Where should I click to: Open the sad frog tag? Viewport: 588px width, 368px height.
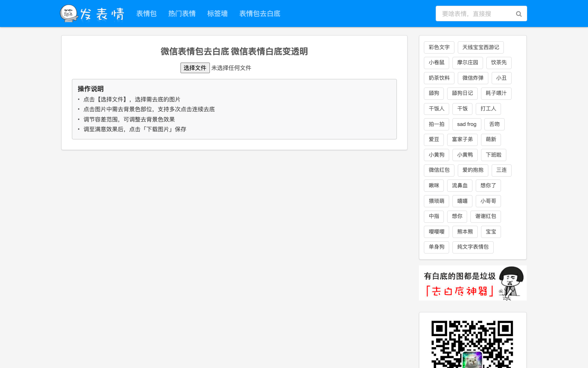(466, 124)
